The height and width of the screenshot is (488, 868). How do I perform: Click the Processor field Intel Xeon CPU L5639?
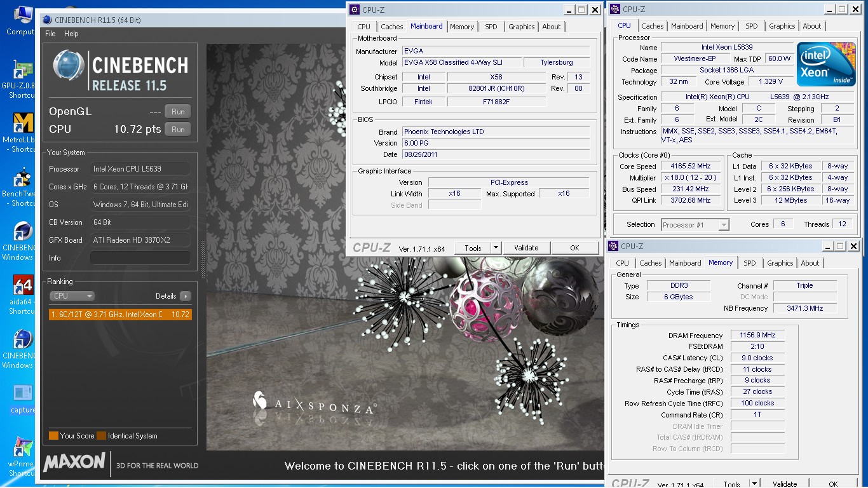tap(140, 169)
